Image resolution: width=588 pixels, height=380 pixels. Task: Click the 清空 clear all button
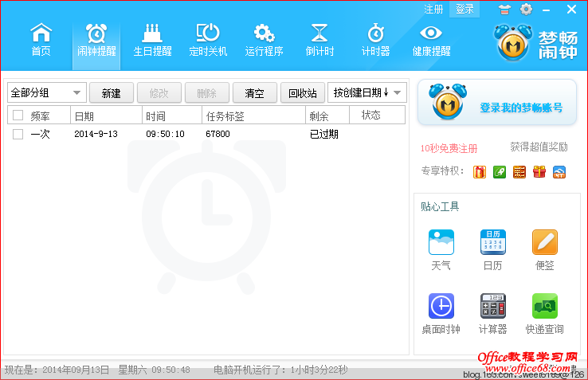tap(255, 92)
